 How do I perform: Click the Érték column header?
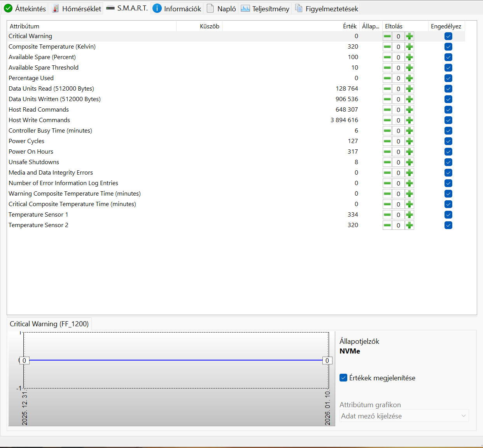(x=290, y=26)
